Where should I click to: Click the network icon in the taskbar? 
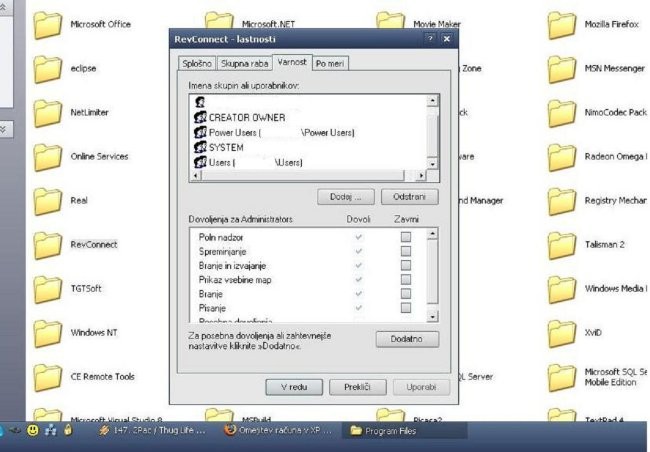click(x=51, y=430)
